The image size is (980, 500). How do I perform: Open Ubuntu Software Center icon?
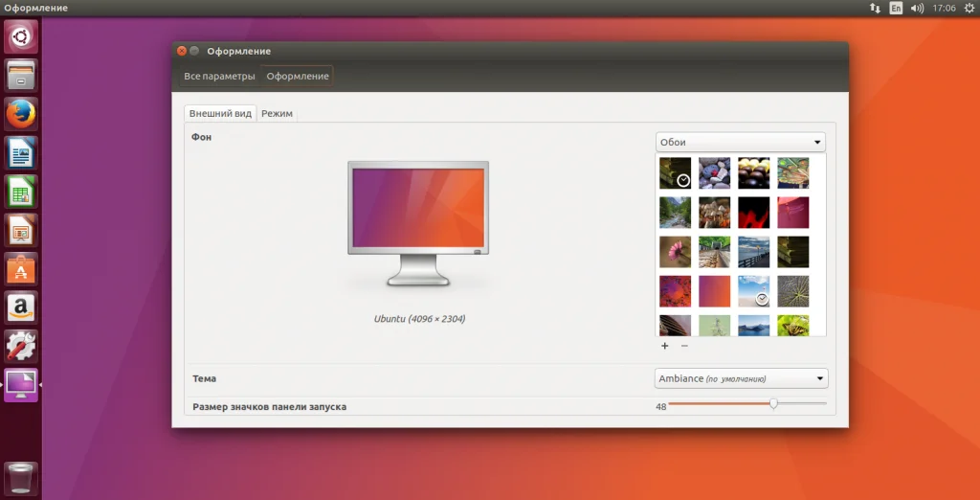pyautogui.click(x=21, y=270)
